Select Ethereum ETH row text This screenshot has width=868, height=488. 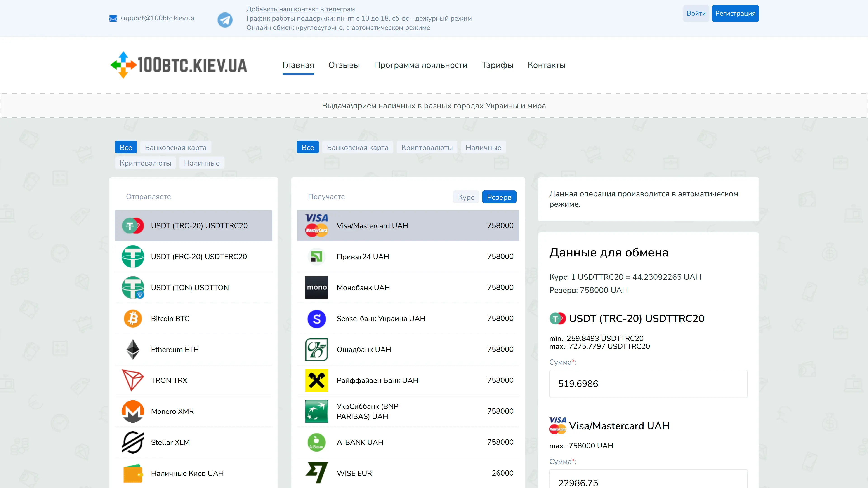tap(175, 350)
